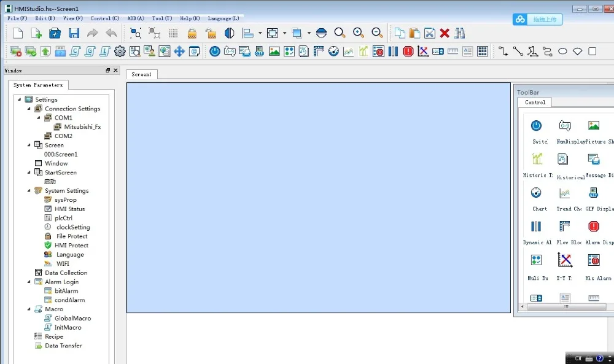Click the blue power Switch toolbar icon
Screen dimensions: 614x364
[214, 52]
